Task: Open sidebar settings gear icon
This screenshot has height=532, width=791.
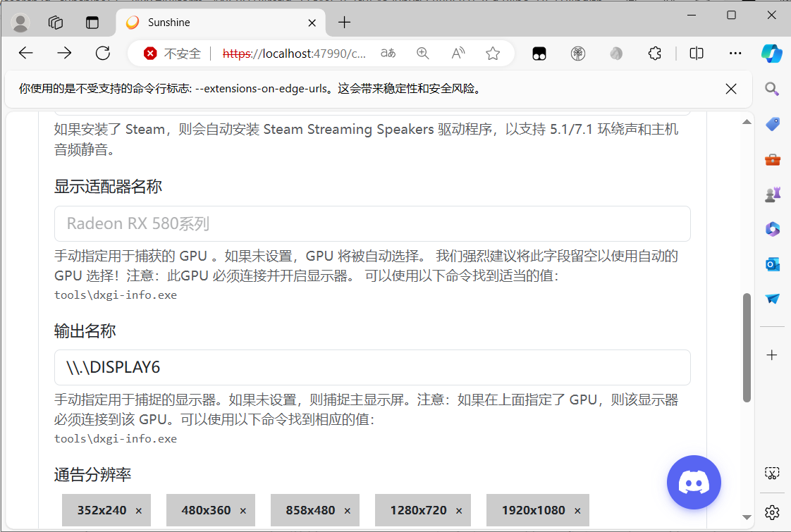Action: 772,512
